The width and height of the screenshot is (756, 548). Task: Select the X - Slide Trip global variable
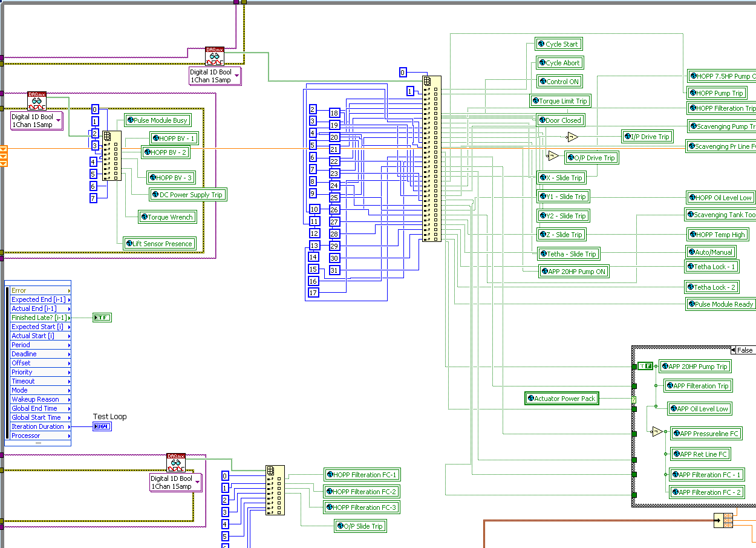point(561,178)
